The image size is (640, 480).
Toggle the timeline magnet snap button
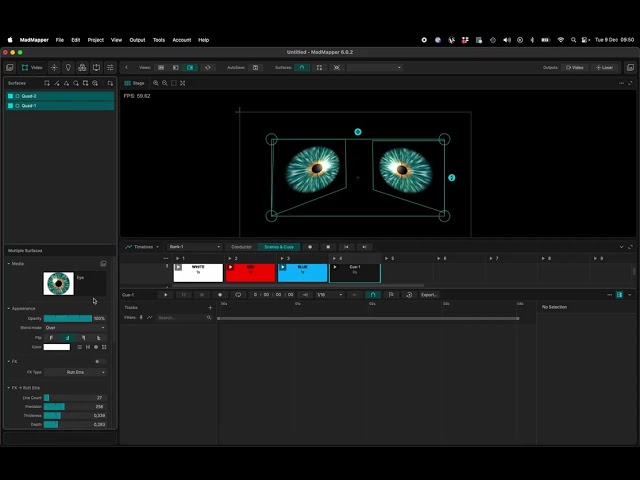click(373, 295)
